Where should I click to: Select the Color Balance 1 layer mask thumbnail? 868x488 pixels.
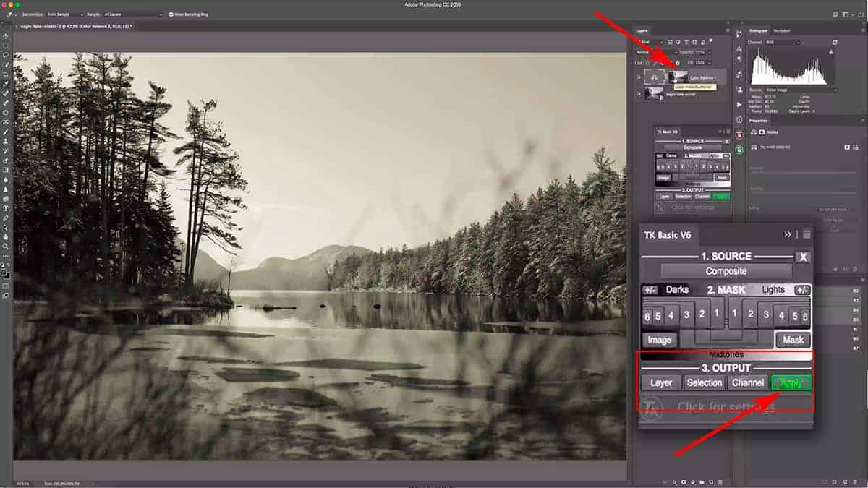(678, 77)
